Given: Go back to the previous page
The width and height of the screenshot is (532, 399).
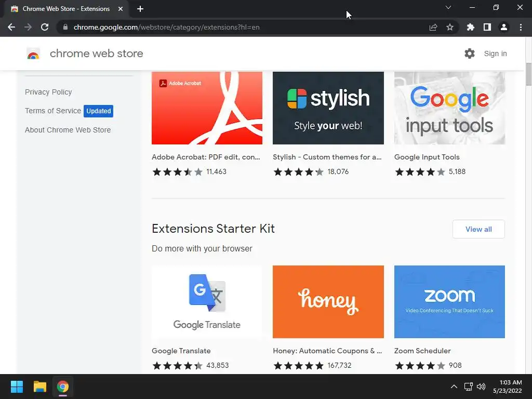Looking at the screenshot, I should pyautogui.click(x=11, y=27).
